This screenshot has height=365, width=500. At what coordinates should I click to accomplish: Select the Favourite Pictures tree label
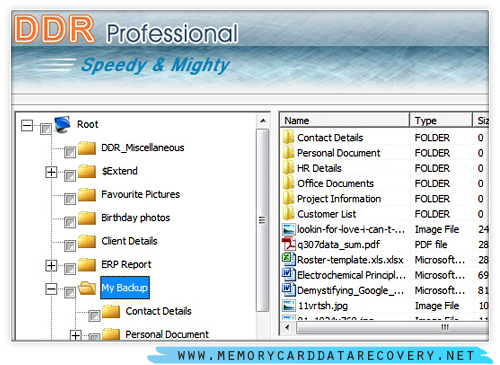point(140,194)
